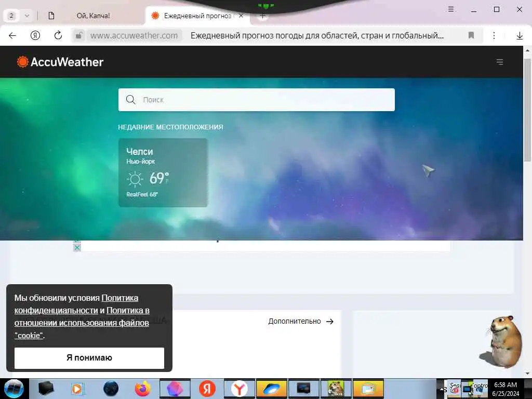Screen dimensions: 532x399
Task: Focus the "Поиск" search field
Action: pyautogui.click(x=257, y=100)
